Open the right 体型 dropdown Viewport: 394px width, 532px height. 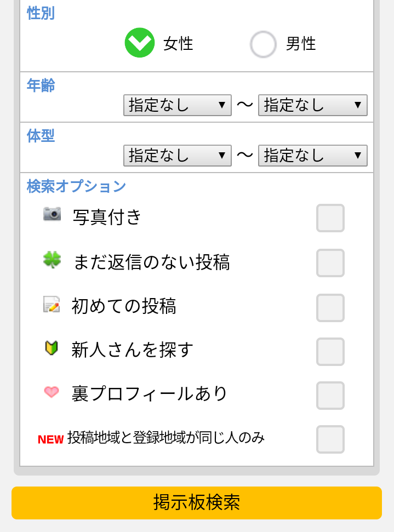tap(312, 156)
